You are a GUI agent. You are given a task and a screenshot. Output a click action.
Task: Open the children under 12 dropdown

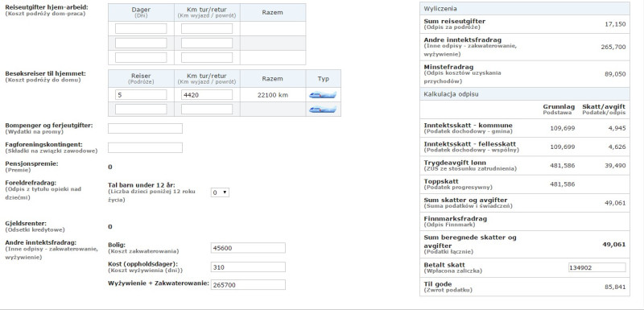(x=220, y=192)
